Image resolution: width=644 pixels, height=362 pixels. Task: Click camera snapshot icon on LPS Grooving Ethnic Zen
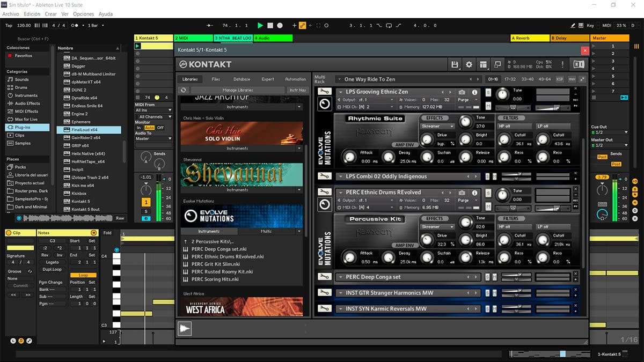(x=462, y=92)
